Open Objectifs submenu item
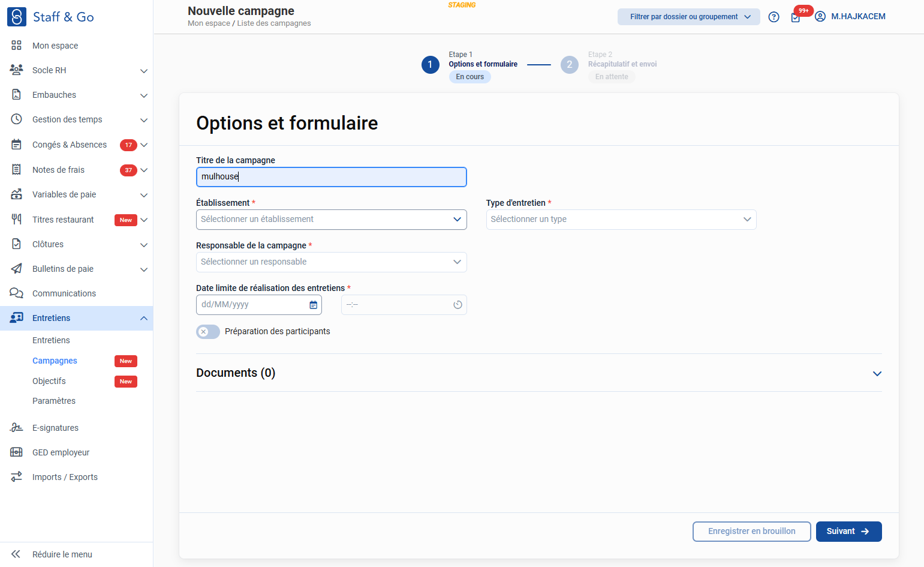924x567 pixels. pos(49,381)
